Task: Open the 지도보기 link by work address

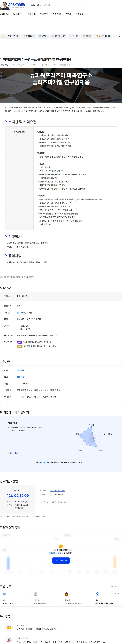Action: point(53,335)
